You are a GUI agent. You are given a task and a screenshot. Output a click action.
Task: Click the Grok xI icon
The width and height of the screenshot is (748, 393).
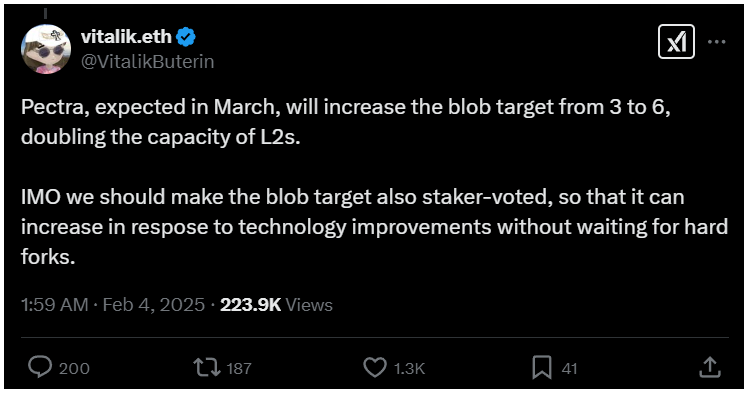coord(676,42)
